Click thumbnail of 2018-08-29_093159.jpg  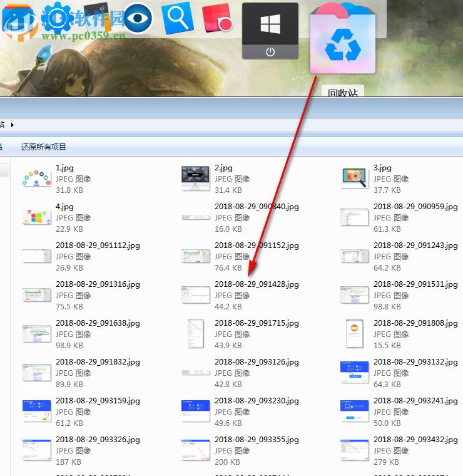tap(37, 411)
